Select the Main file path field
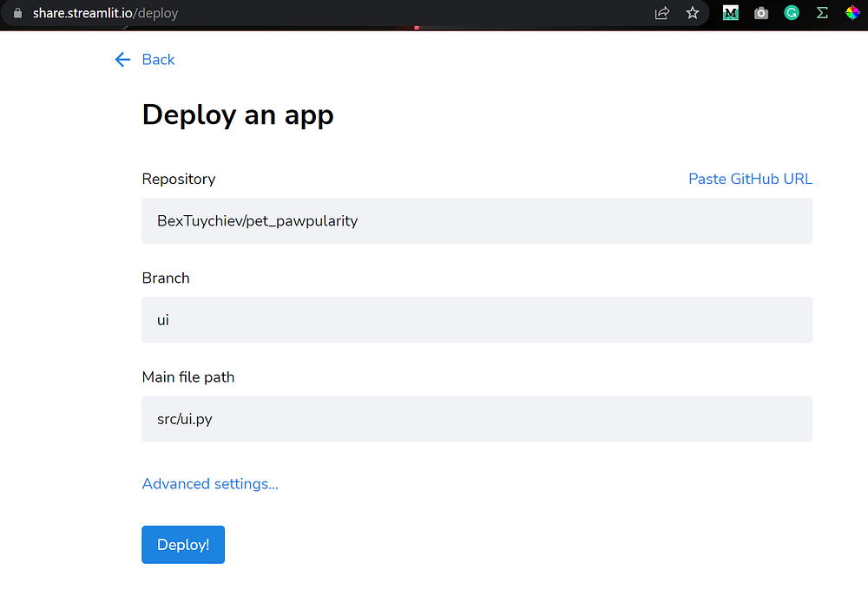Image resolution: width=868 pixels, height=589 pixels. tap(477, 419)
